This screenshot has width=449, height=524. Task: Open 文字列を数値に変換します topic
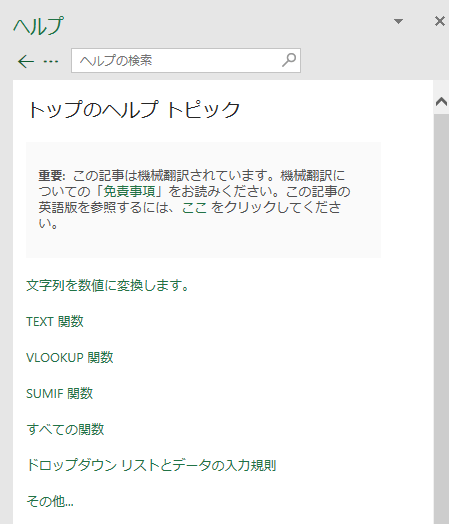click(x=108, y=285)
